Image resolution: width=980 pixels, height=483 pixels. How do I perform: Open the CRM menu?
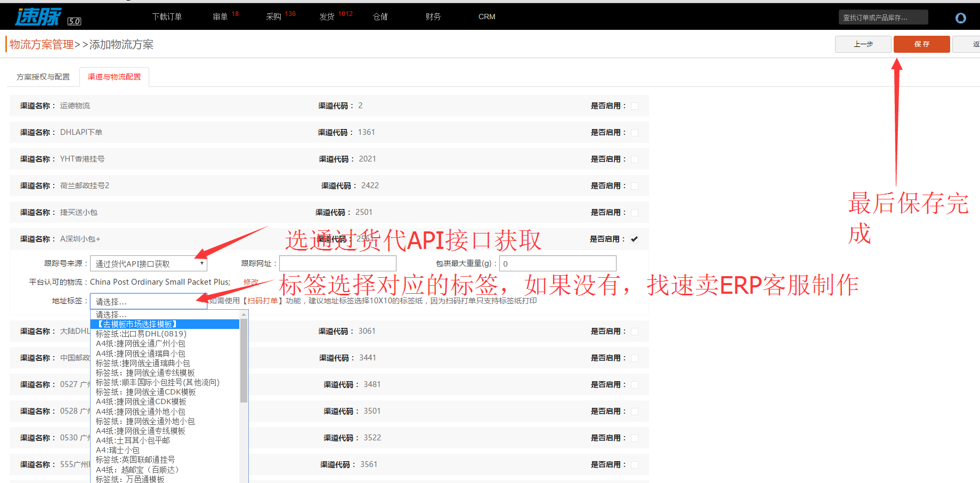[x=487, y=17]
